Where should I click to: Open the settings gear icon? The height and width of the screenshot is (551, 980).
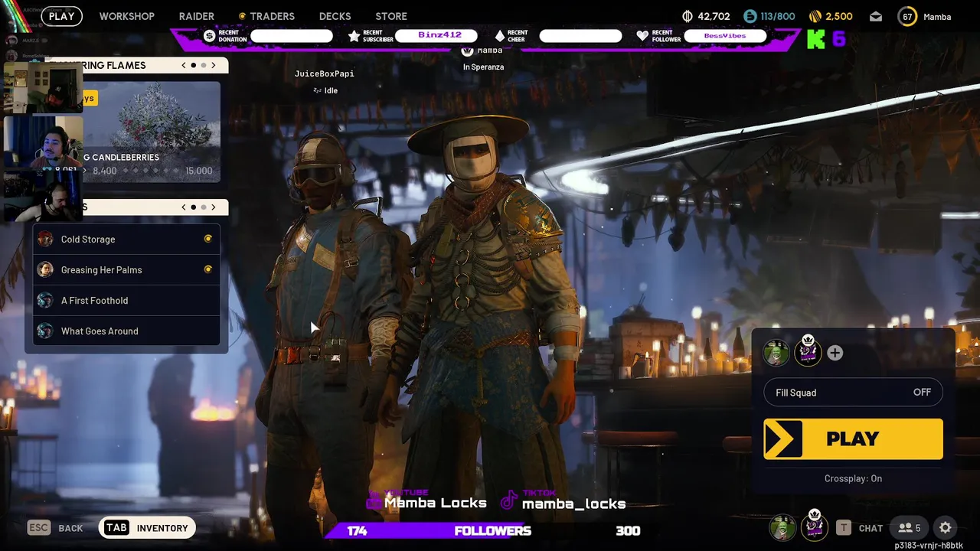tap(946, 528)
